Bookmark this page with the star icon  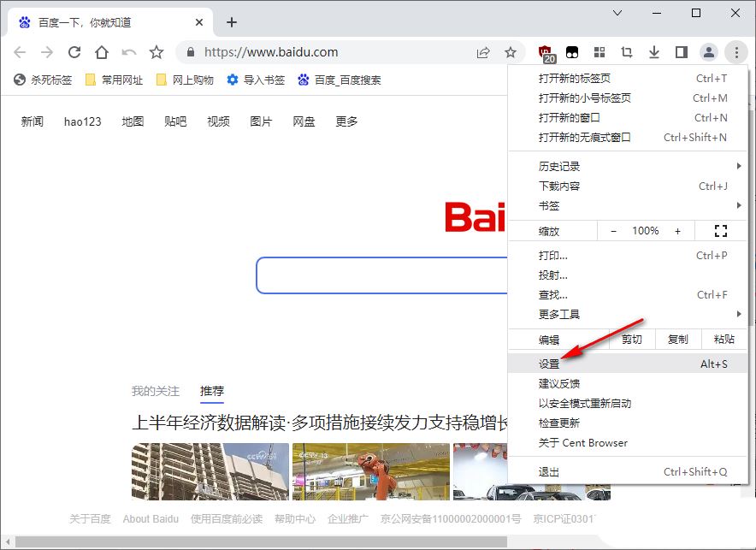click(511, 52)
